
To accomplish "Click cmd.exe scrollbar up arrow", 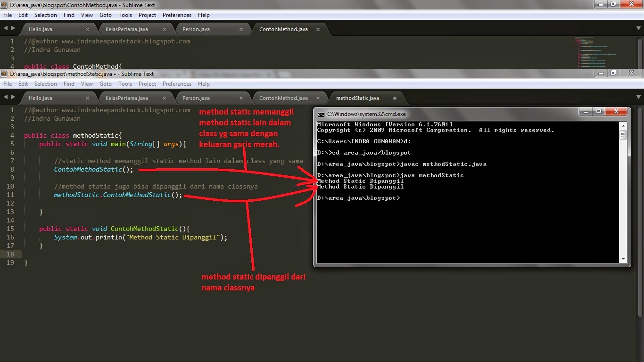I will click(623, 125).
